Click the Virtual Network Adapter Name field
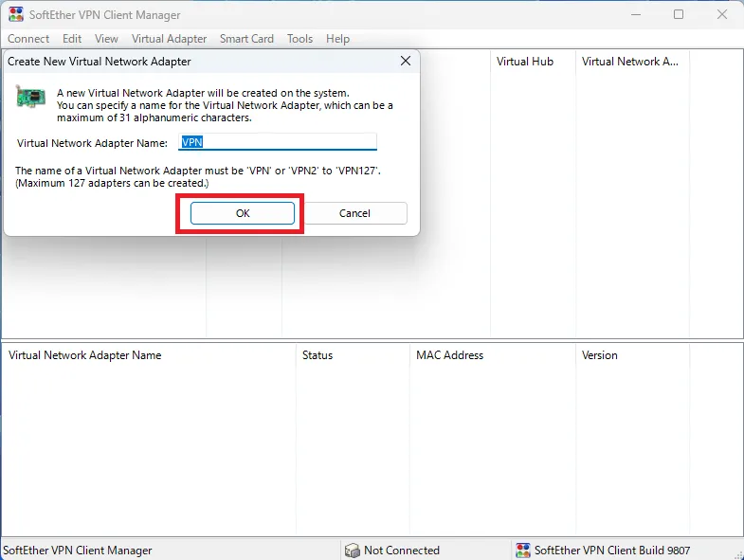Image resolution: width=744 pixels, height=560 pixels. 278,142
